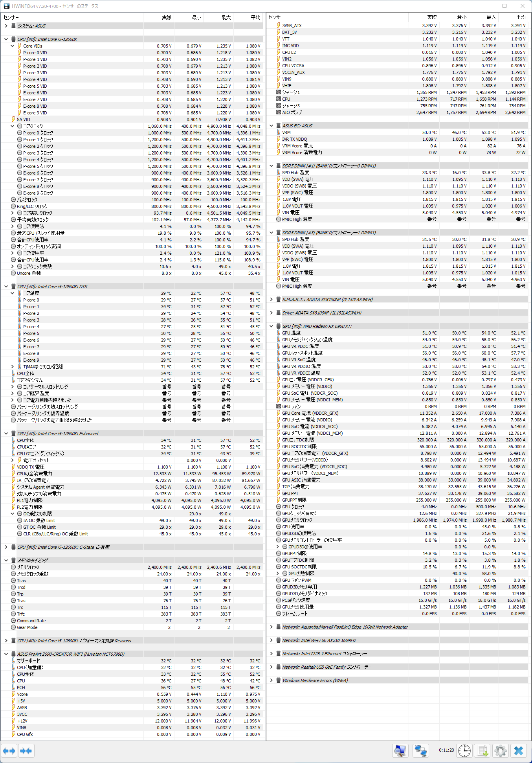Close sensors with the blue X icon
This screenshot has height=763, width=532.
click(519, 751)
